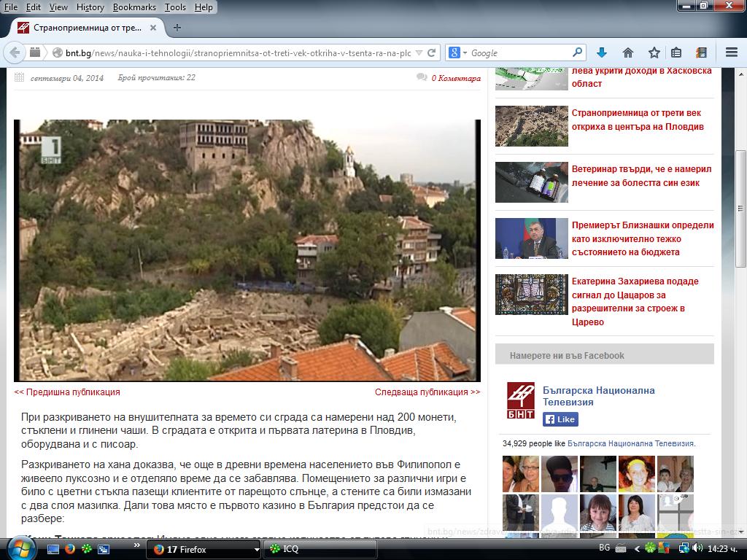Click Switch between windows quick launch icon

pos(104,549)
